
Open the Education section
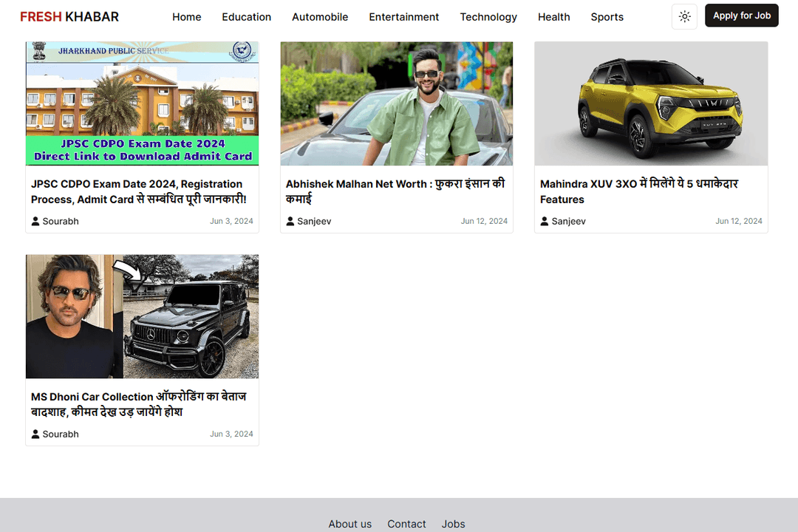(x=246, y=17)
